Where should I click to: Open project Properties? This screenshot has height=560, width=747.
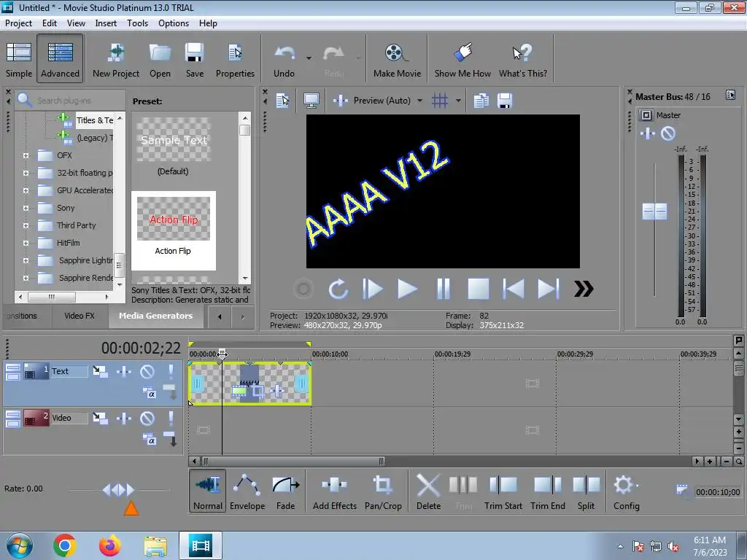(x=235, y=60)
